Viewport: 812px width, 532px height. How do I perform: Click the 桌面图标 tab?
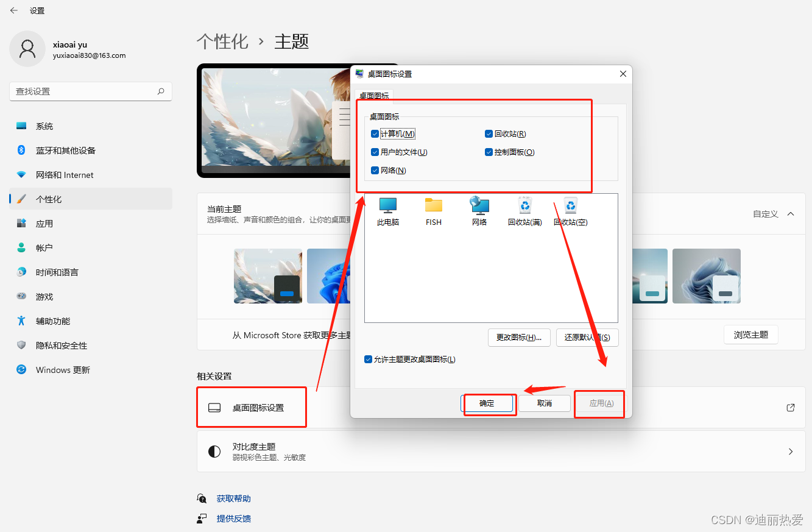[374, 96]
